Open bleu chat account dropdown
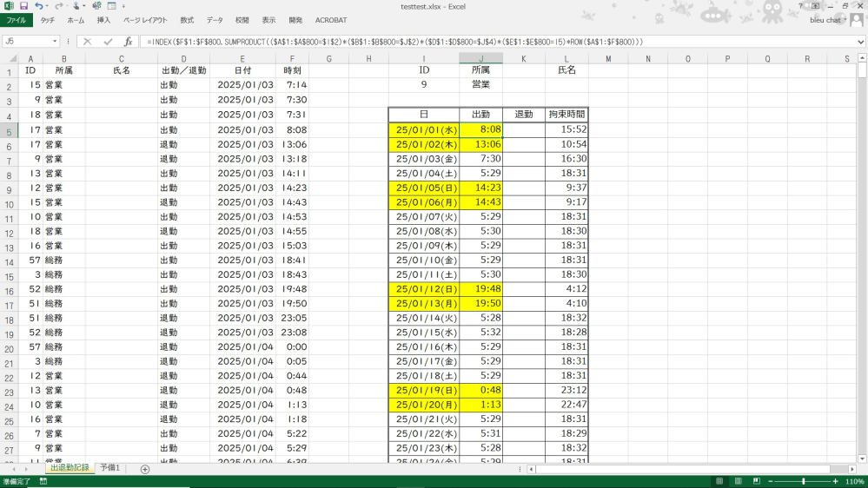The width and height of the screenshot is (868, 488). pos(828,20)
